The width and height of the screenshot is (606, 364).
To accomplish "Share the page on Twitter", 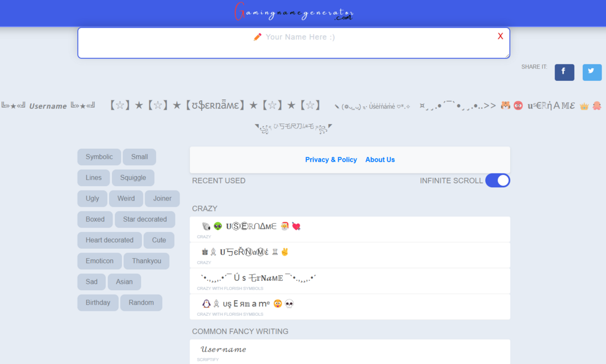I will click(592, 72).
